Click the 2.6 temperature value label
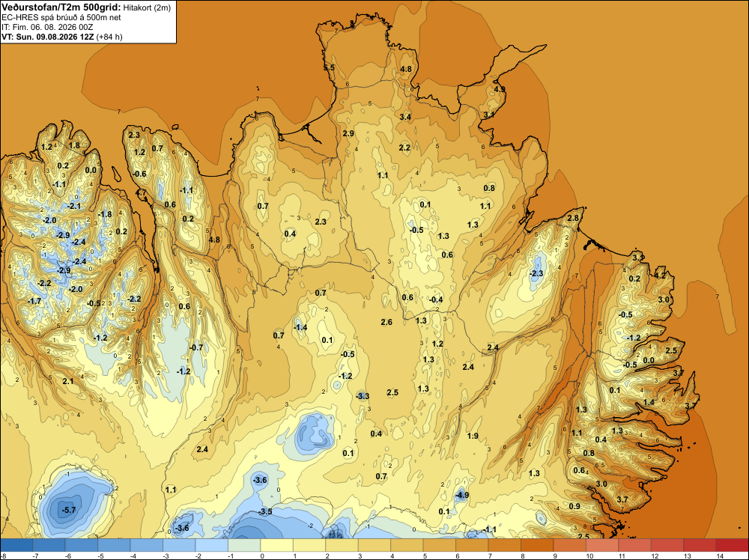Viewport: 749px width, 560px height. pyautogui.click(x=386, y=322)
